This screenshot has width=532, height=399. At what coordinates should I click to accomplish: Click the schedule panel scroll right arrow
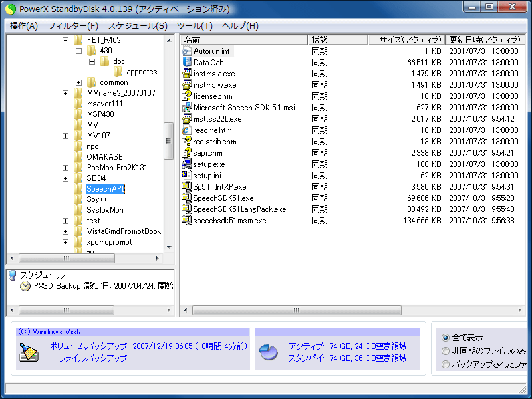[169, 310]
